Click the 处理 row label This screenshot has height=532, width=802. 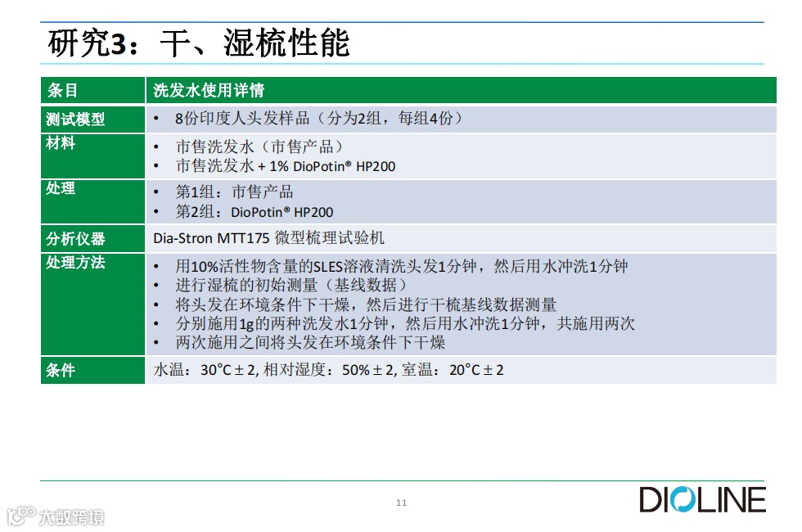click(61, 188)
